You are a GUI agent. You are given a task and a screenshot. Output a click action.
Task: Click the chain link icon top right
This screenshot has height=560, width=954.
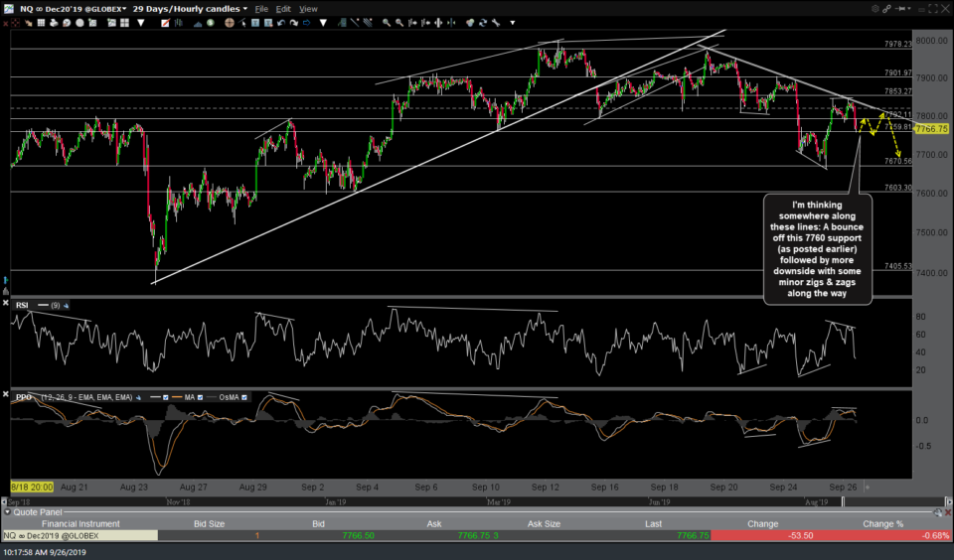[886, 9]
